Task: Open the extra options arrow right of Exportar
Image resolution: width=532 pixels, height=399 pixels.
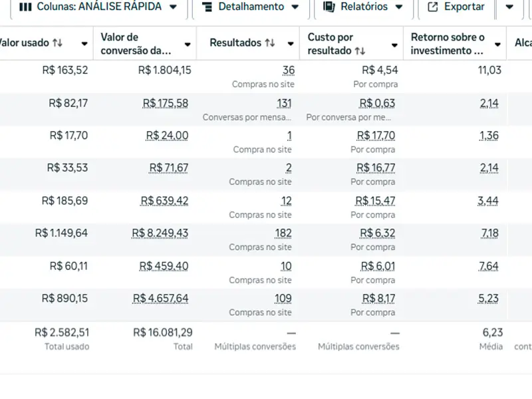Action: 509,7
